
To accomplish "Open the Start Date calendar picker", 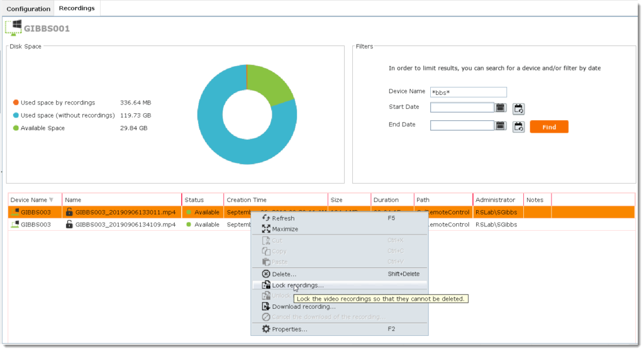I will (501, 108).
